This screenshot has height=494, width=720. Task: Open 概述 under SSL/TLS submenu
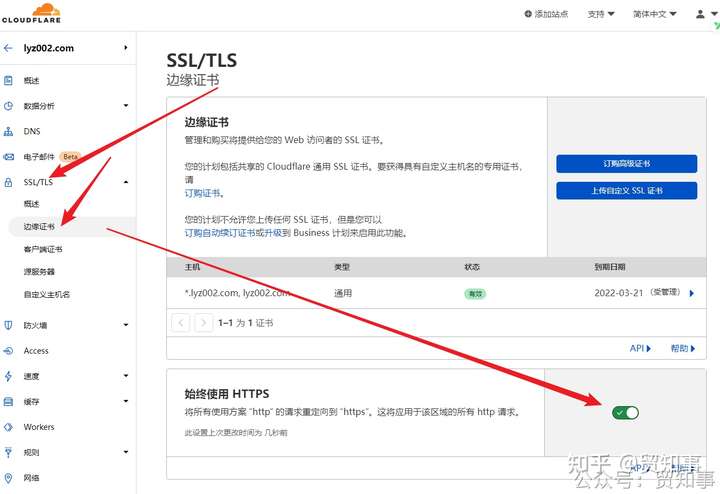click(x=32, y=204)
